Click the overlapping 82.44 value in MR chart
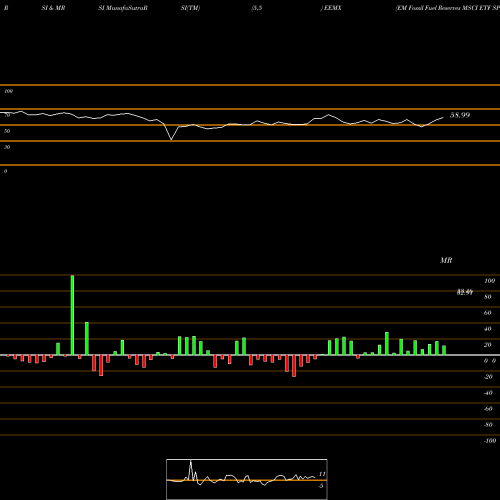Viewport: 500px width, 500px height. [465, 292]
